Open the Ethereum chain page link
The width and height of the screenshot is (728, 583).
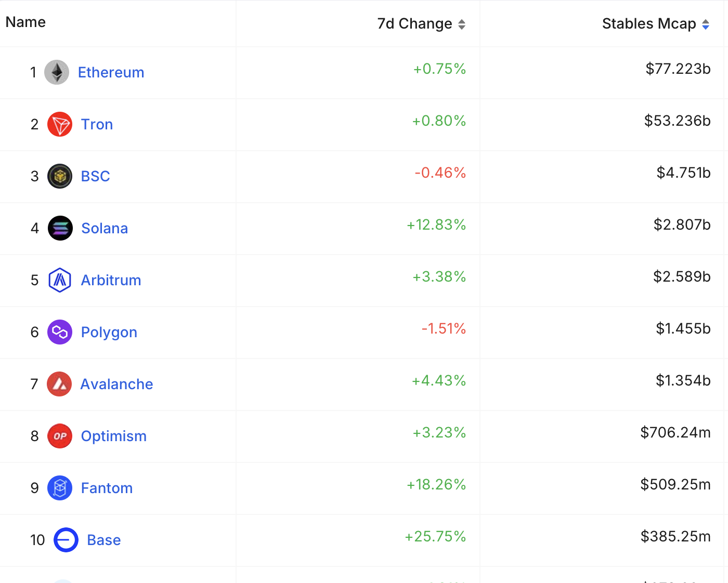(111, 72)
